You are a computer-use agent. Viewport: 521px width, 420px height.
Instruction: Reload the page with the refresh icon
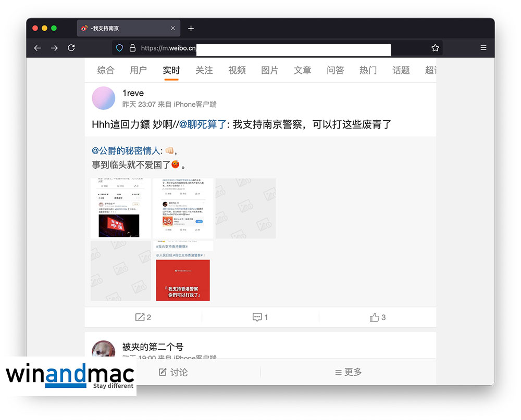click(x=71, y=48)
